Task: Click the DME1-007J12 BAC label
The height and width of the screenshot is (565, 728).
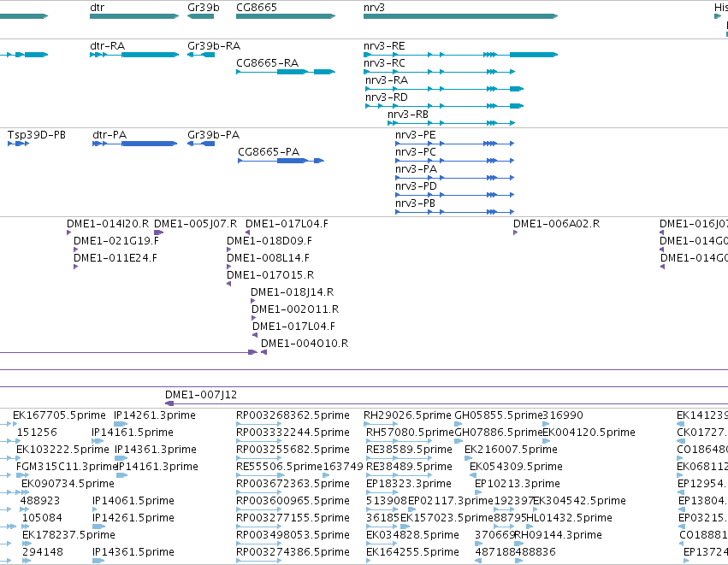Action: click(x=201, y=395)
